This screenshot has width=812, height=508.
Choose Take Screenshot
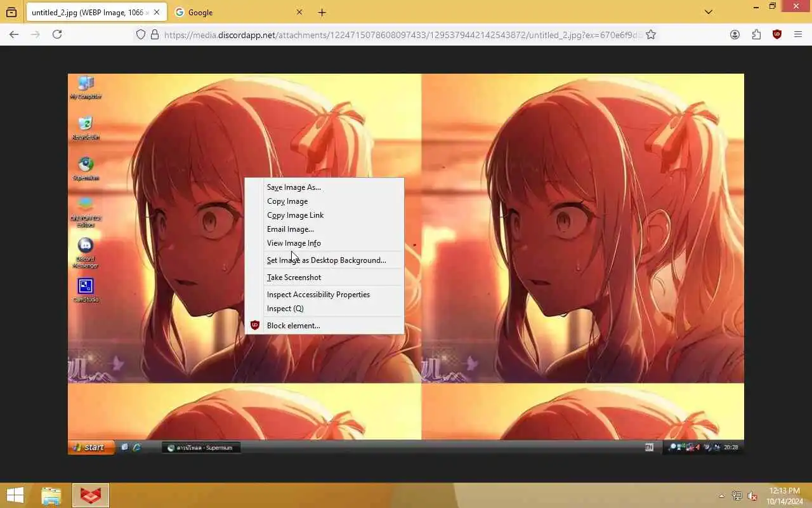[x=324, y=277]
